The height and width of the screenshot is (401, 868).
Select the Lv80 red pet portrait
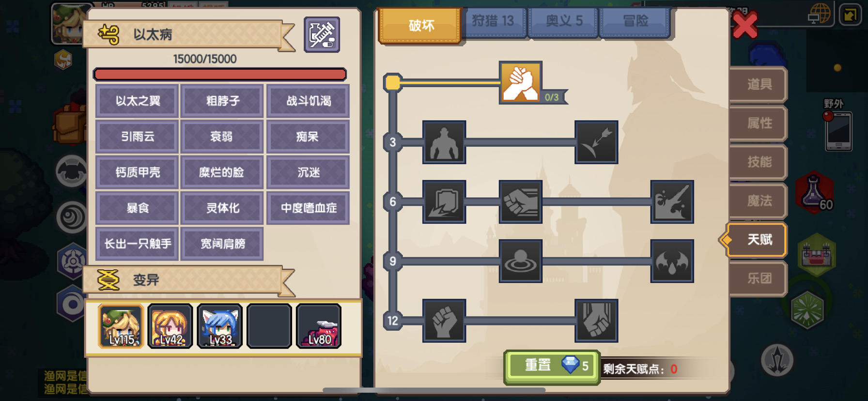coord(319,326)
